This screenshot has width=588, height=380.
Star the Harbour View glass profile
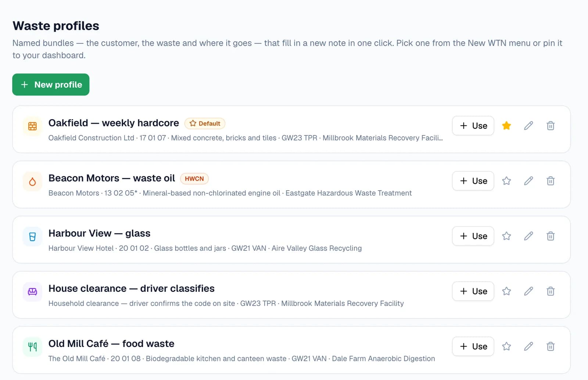coord(506,236)
